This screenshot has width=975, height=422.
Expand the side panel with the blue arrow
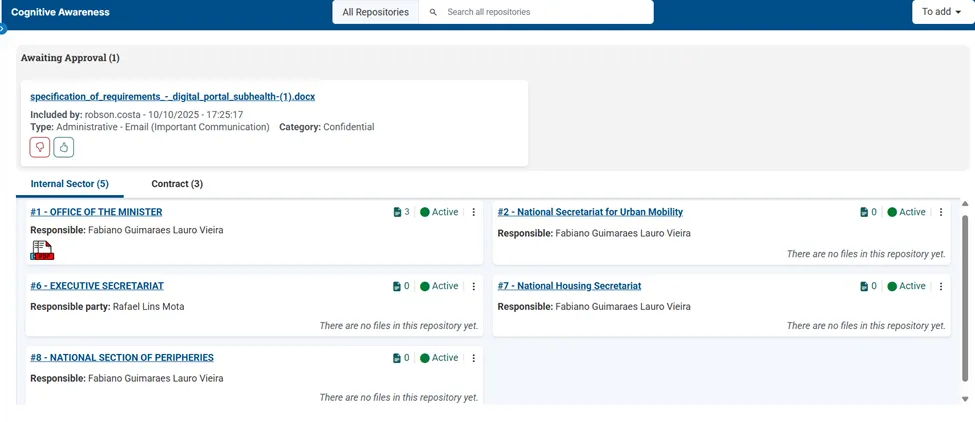(x=2, y=29)
